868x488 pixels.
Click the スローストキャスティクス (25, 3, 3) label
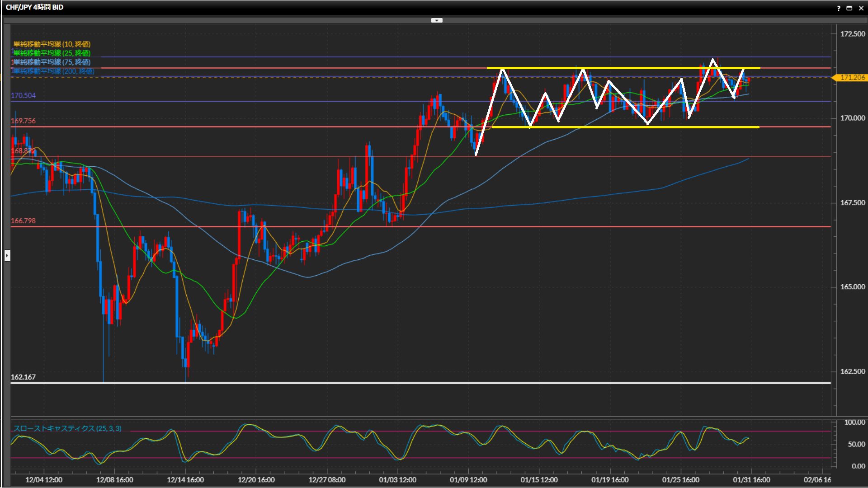(67, 428)
